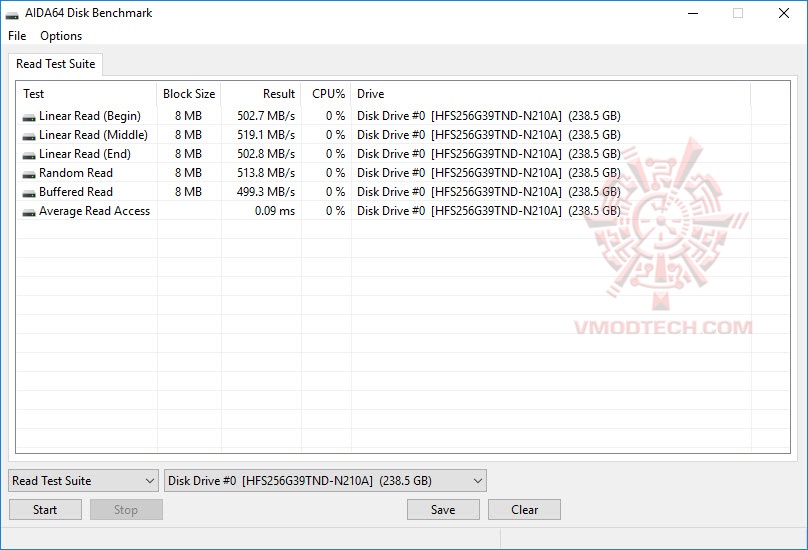The width and height of the screenshot is (808, 550).
Task: Click the drive icon beside Random Read
Action: click(29, 175)
